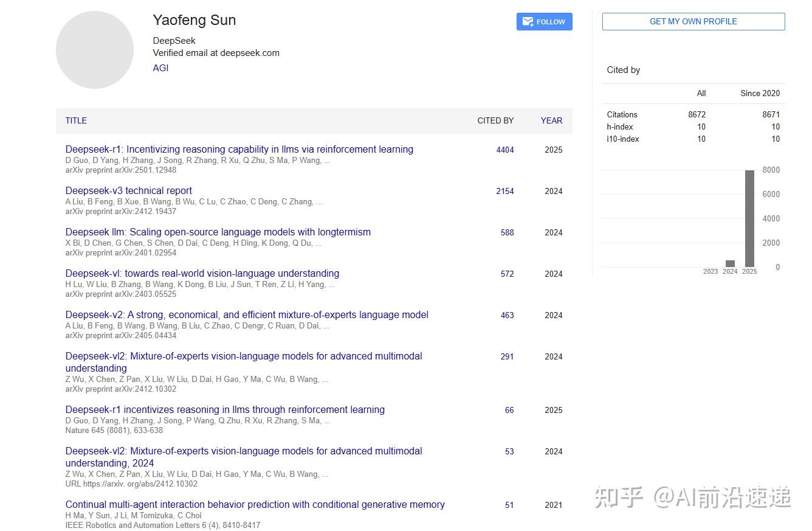Open the AGI research interest link
The image size is (812, 531).
[x=160, y=68]
